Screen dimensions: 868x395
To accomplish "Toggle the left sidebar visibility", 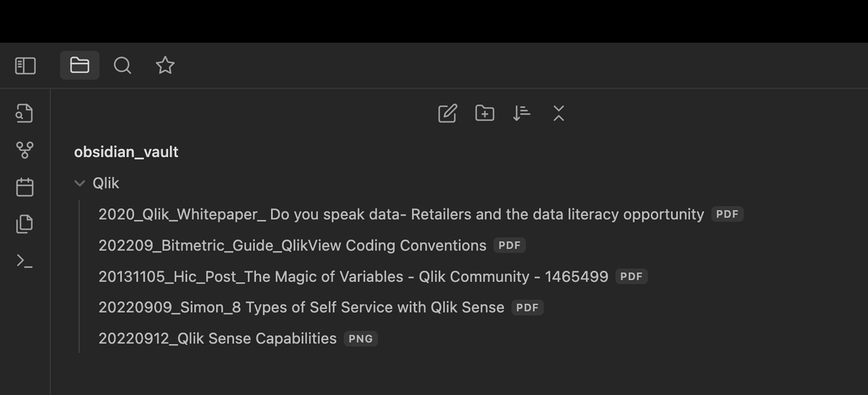I will [25, 65].
